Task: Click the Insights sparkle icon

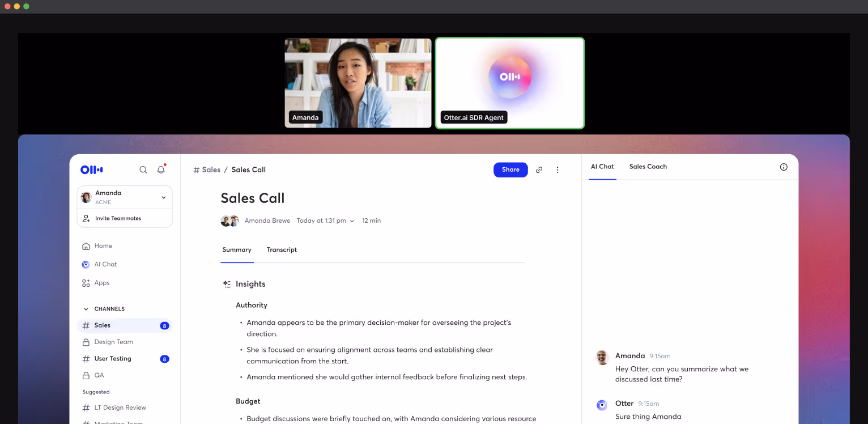Action: [x=227, y=285]
